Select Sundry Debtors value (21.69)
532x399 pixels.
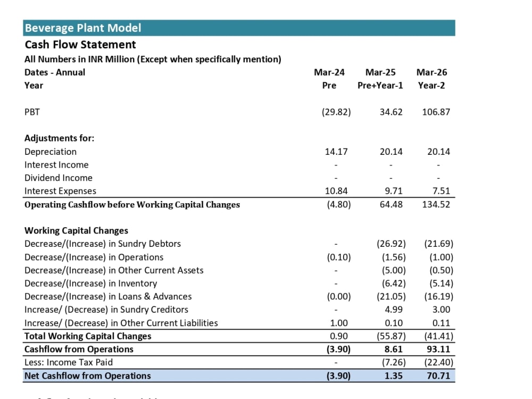click(x=439, y=244)
